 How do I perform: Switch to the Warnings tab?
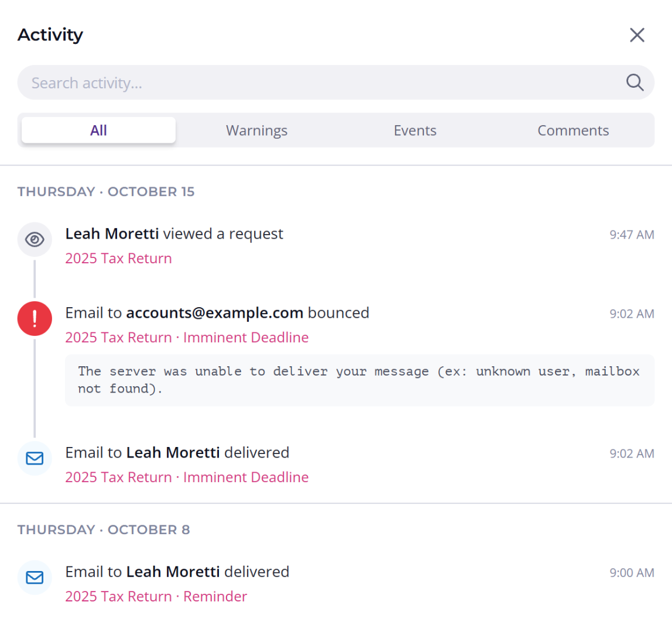coord(257,130)
